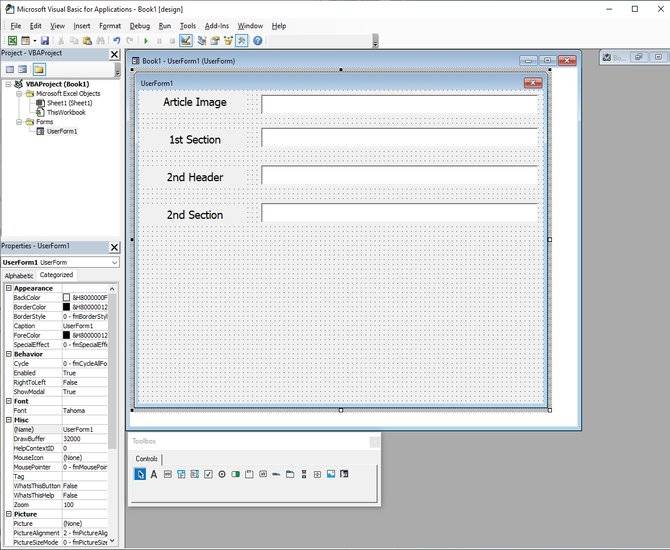
Task: Run the macro with the green play icon
Action: click(146, 41)
